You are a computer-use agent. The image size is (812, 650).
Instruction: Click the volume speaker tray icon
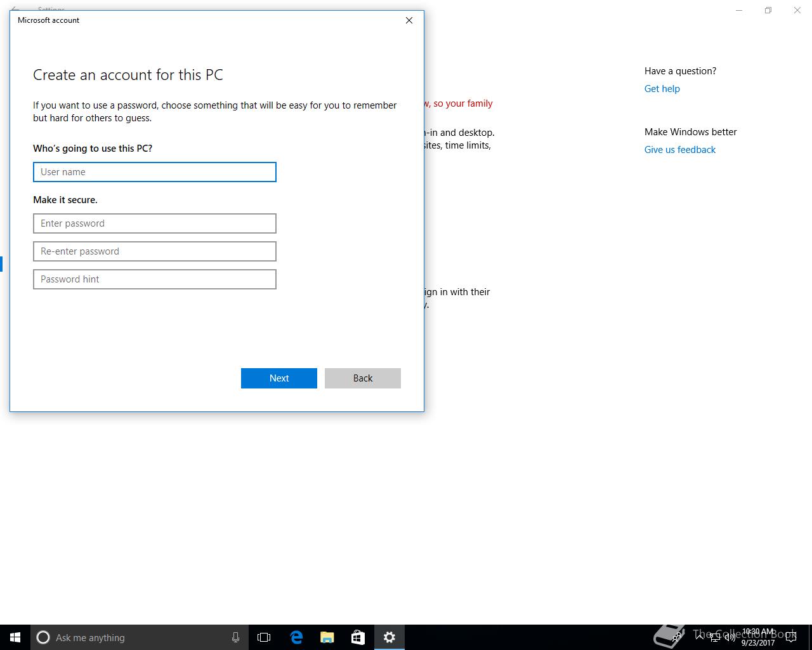(x=730, y=637)
